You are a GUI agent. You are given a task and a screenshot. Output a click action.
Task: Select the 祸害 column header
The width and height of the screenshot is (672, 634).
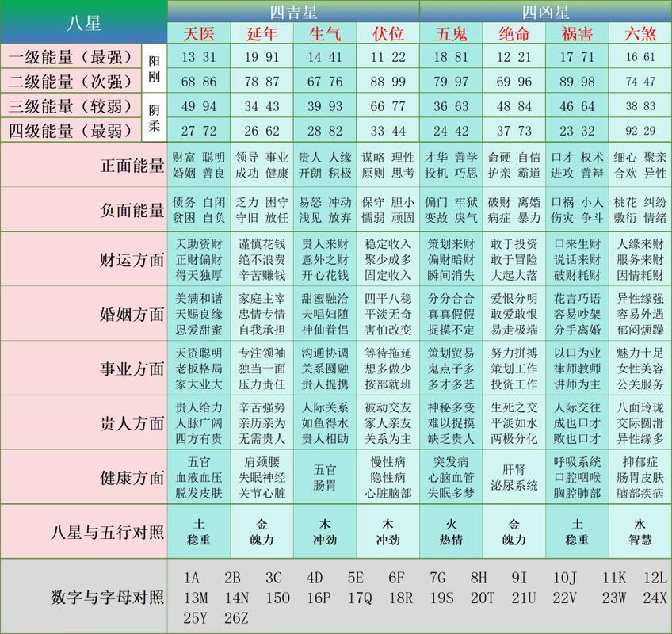(x=577, y=33)
